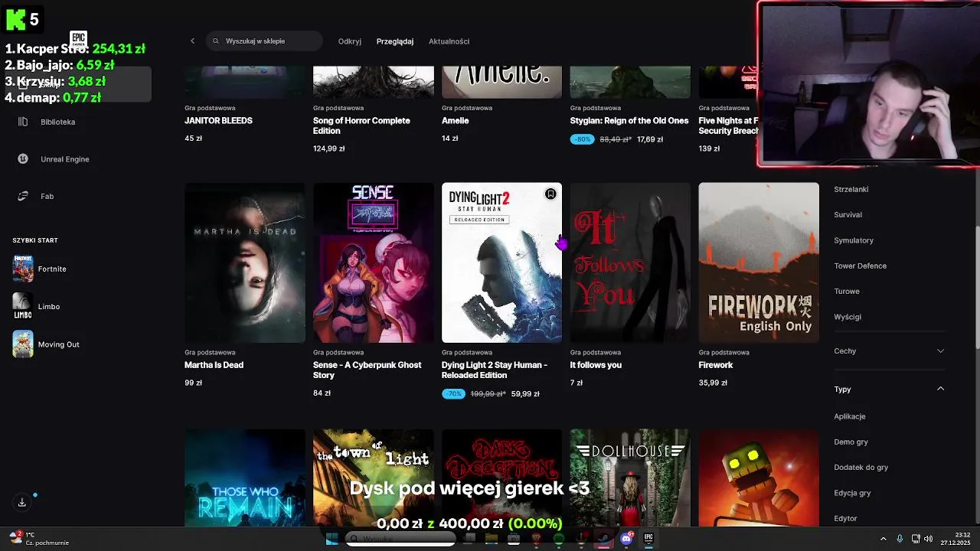This screenshot has height=551, width=980.
Task: Click the 17,69 zł discounted price
Action: [x=650, y=139]
